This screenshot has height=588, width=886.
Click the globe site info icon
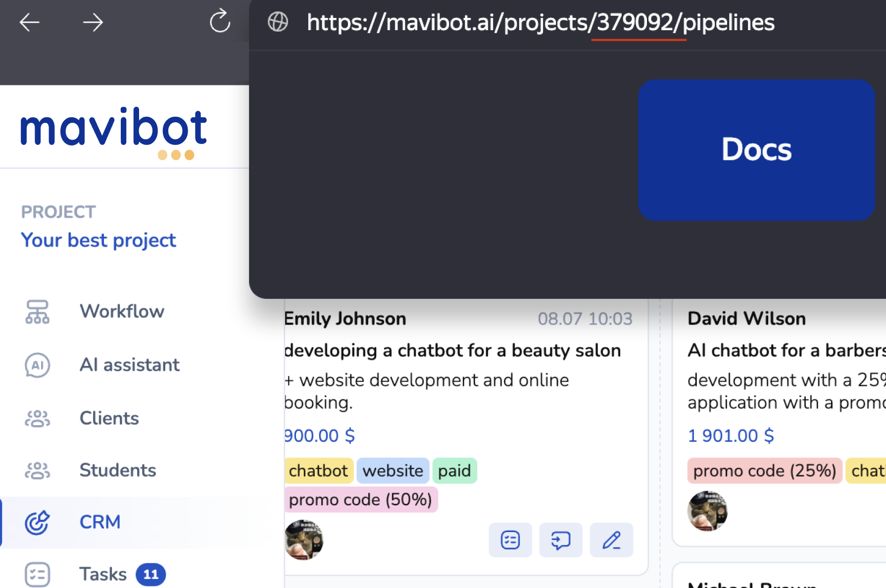coord(278,22)
